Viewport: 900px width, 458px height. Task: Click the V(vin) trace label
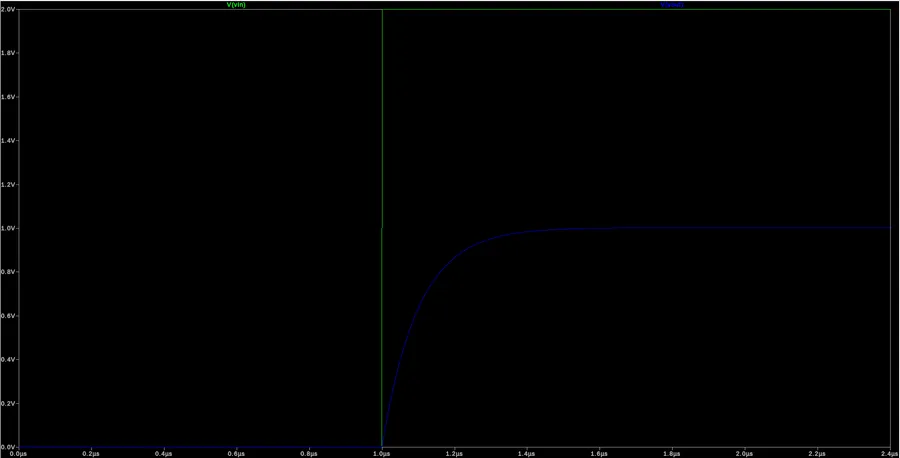pos(236,4)
